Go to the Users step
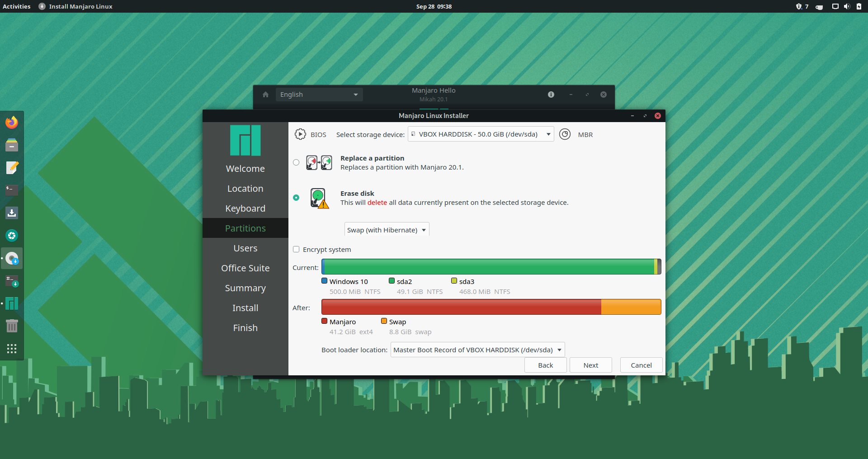 (245, 248)
